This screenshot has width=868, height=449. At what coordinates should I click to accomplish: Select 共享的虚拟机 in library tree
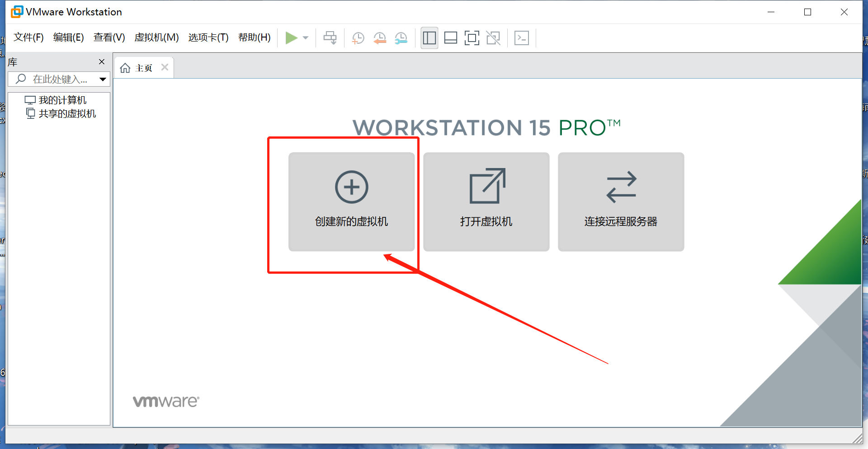click(61, 113)
